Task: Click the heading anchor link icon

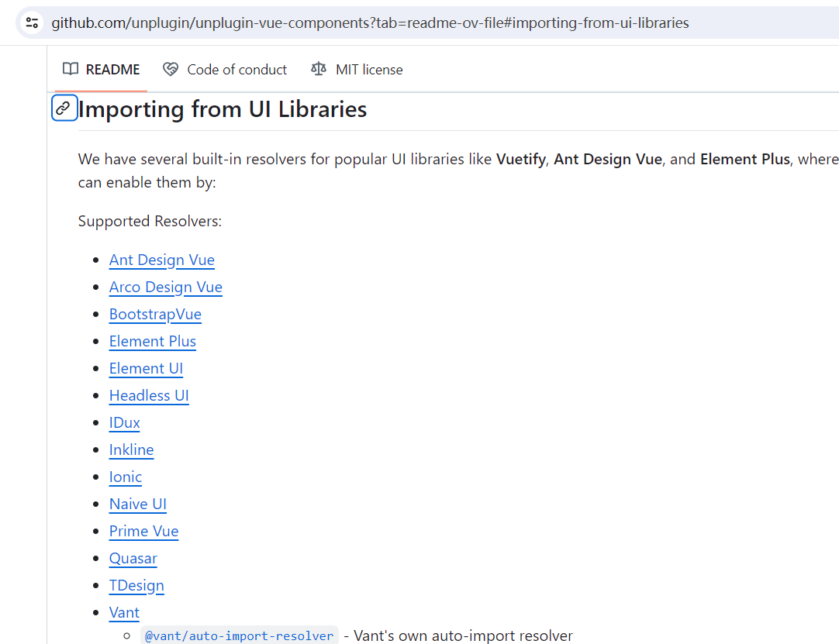Action: (x=64, y=108)
